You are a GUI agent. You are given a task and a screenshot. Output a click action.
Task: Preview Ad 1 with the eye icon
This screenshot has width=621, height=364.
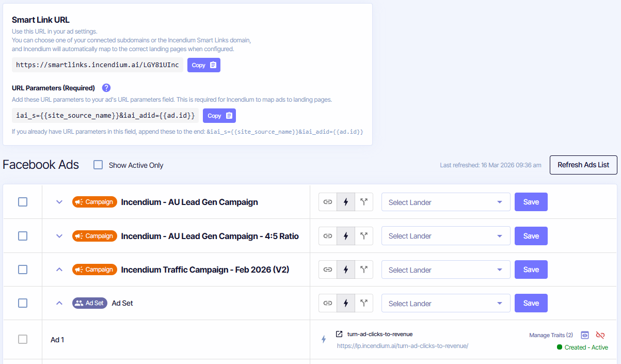click(x=585, y=335)
